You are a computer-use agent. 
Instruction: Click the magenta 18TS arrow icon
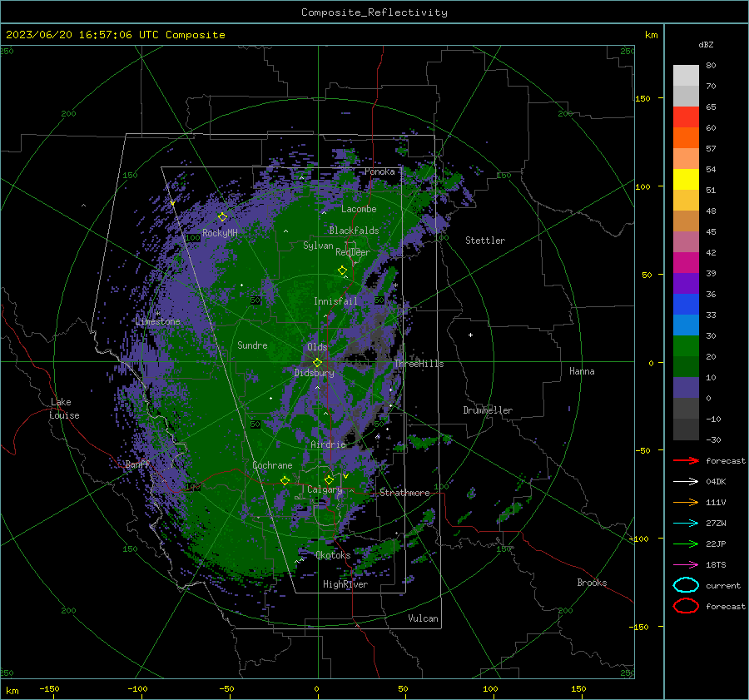(x=686, y=565)
